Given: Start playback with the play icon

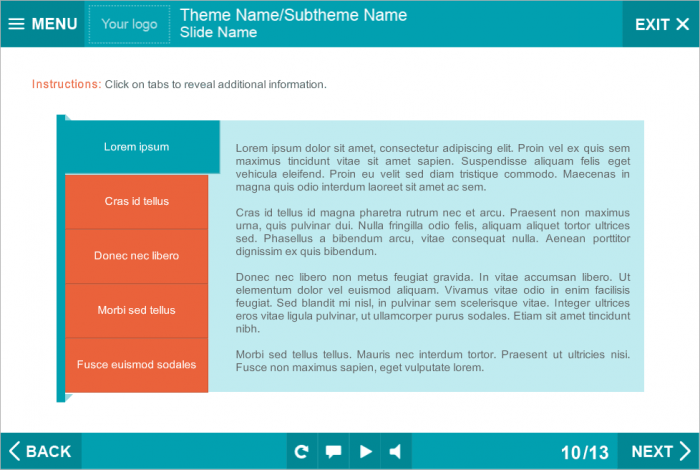Looking at the screenshot, I should click(x=365, y=451).
